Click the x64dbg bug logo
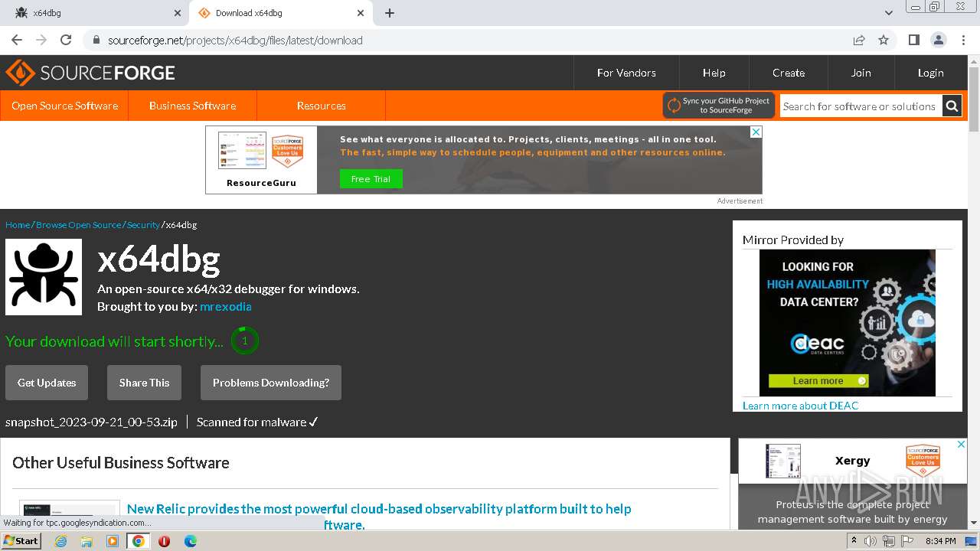Screen dimensions: 980x551 44,277
